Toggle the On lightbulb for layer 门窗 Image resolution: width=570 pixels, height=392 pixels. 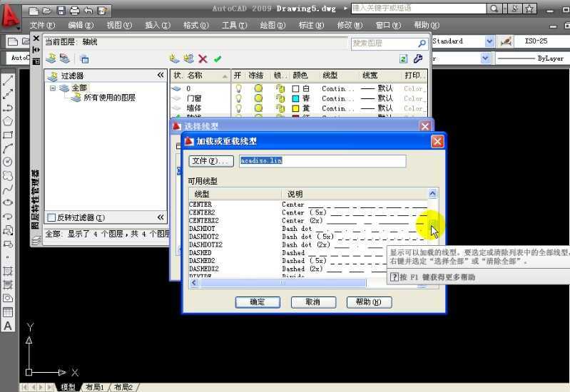click(238, 98)
